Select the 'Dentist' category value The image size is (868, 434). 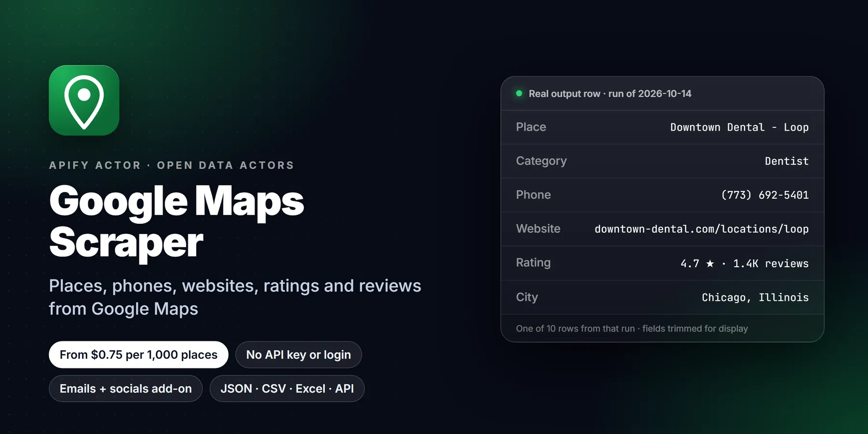[x=787, y=161]
